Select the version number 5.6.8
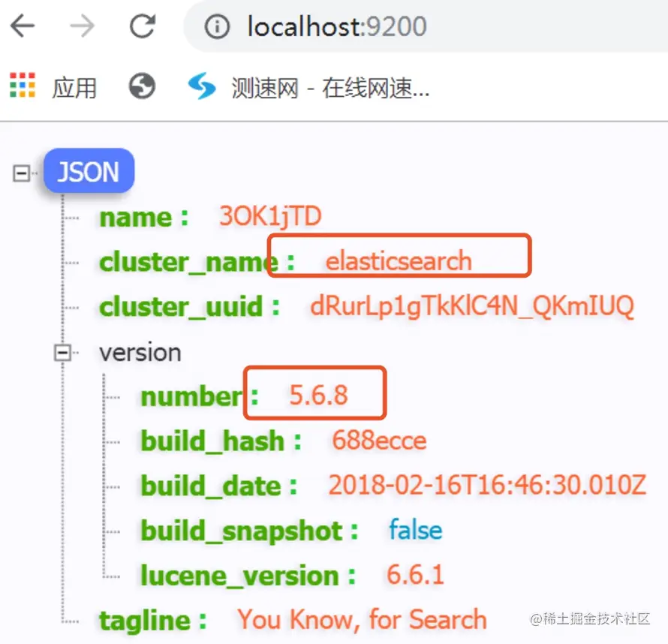Image resolution: width=668 pixels, height=644 pixels. click(x=319, y=395)
